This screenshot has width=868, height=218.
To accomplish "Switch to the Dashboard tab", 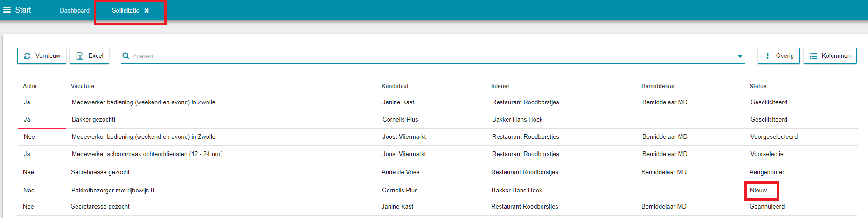I will (x=75, y=10).
